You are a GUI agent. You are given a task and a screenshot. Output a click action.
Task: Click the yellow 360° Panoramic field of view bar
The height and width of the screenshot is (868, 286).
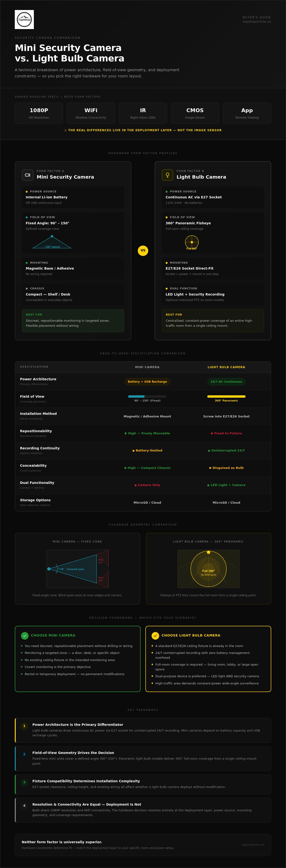(226, 396)
